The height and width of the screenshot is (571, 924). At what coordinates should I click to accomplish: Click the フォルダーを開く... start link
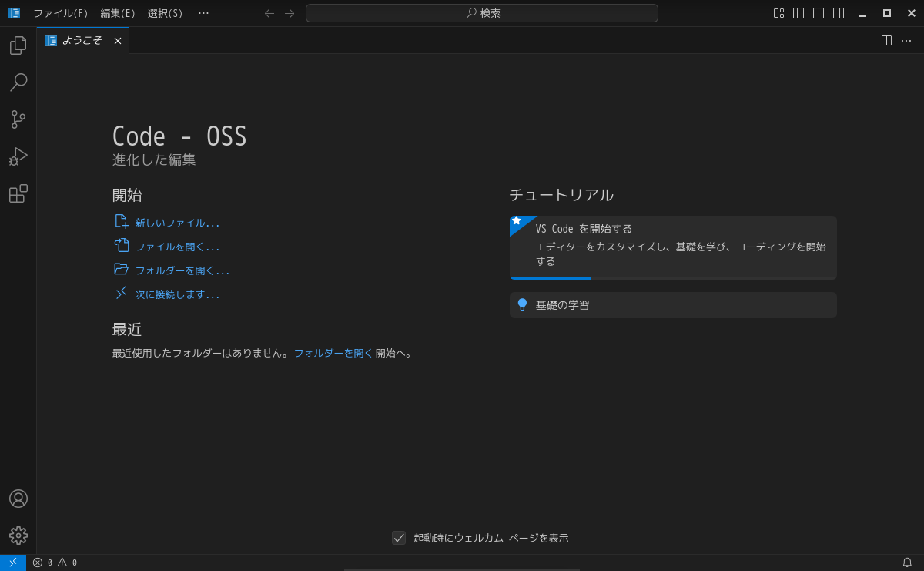(x=182, y=270)
